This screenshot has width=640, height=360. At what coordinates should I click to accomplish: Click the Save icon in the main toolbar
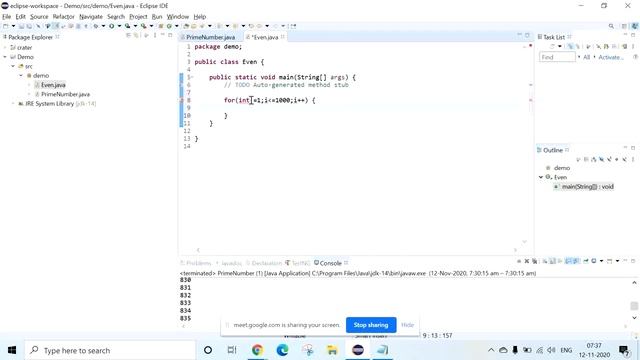(x=21, y=26)
